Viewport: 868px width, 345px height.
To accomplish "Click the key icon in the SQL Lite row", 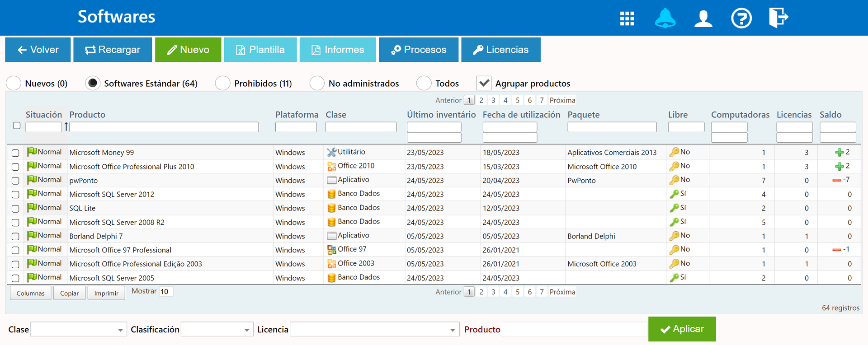I will tap(674, 208).
